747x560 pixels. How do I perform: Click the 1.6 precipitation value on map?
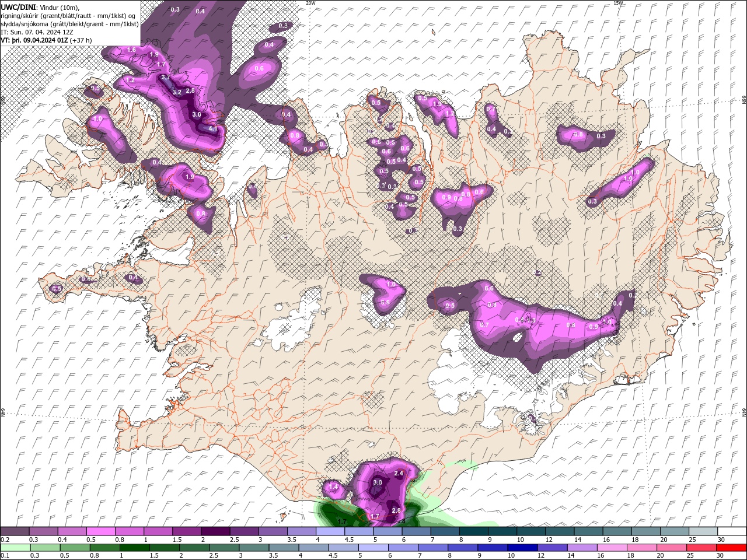[x=131, y=50]
